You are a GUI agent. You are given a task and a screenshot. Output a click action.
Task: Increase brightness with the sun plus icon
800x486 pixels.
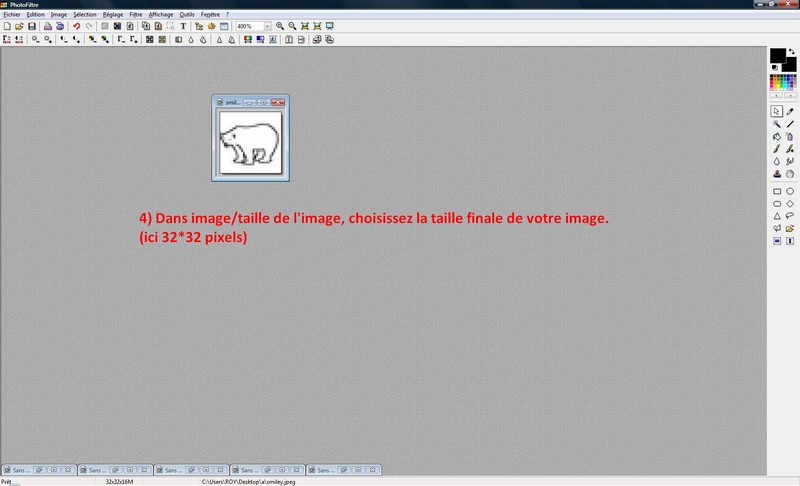tap(48, 39)
